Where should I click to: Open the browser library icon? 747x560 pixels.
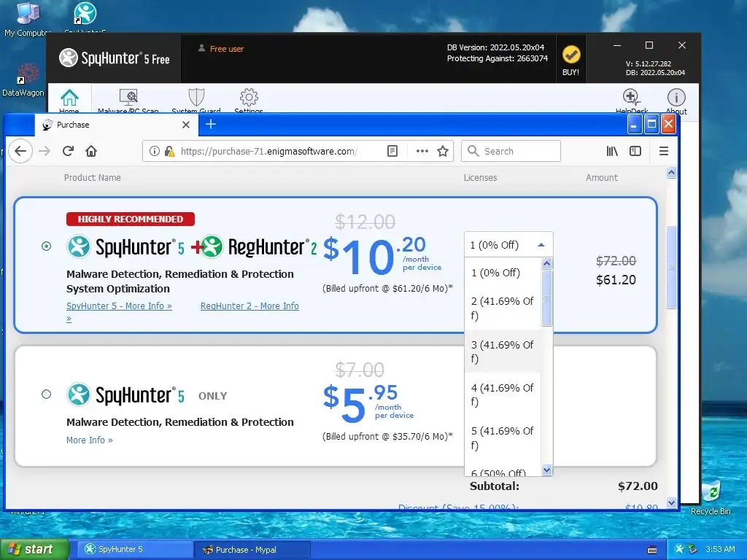tap(612, 151)
